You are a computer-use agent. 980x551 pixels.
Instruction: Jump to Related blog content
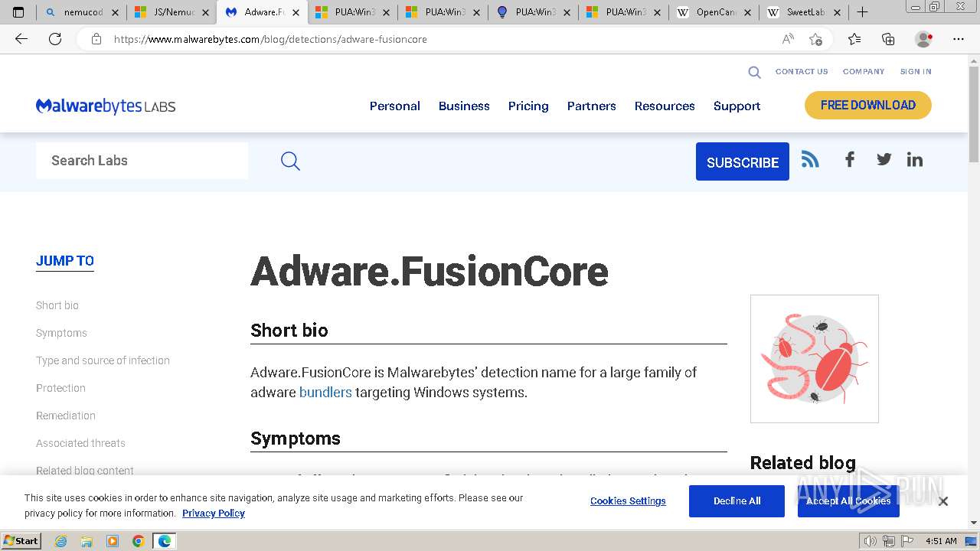point(85,471)
